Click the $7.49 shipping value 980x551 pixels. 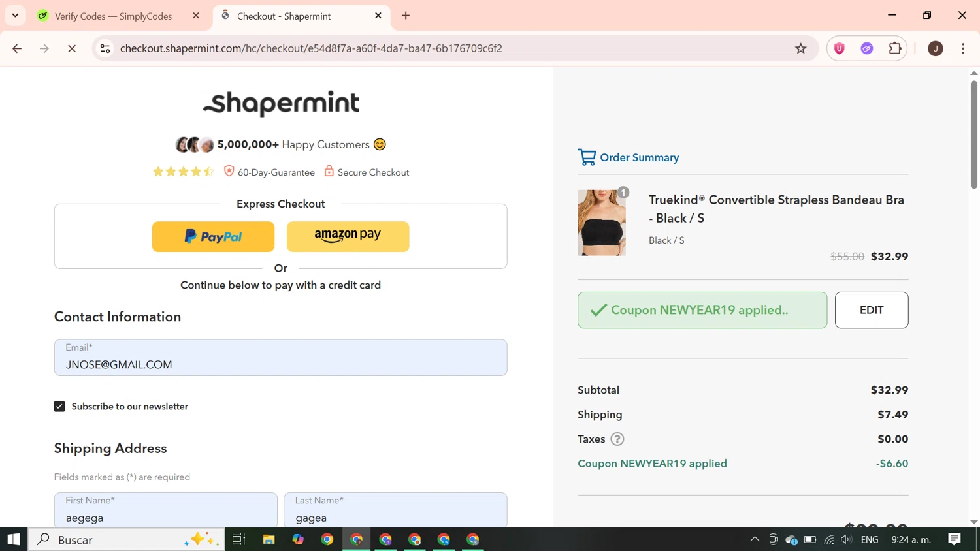pyautogui.click(x=892, y=415)
